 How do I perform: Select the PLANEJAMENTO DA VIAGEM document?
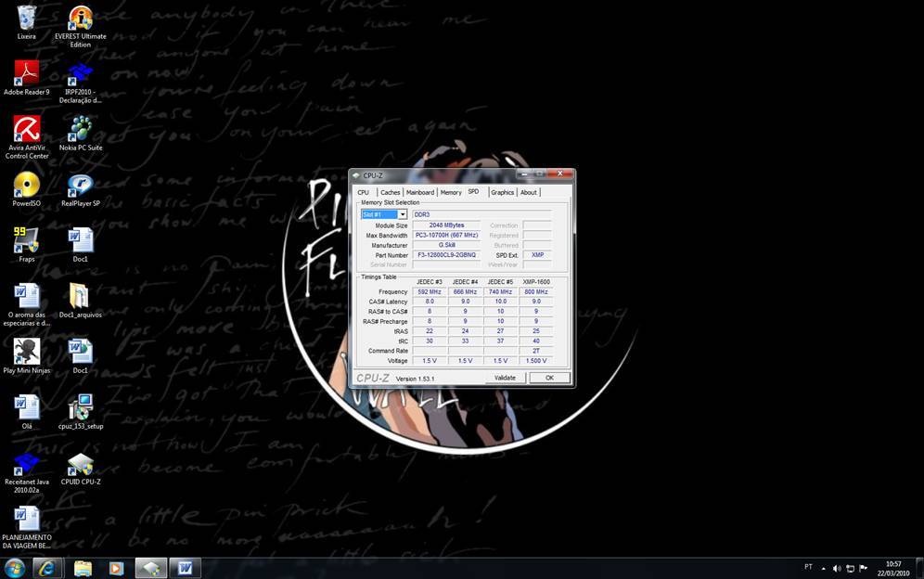(27, 528)
